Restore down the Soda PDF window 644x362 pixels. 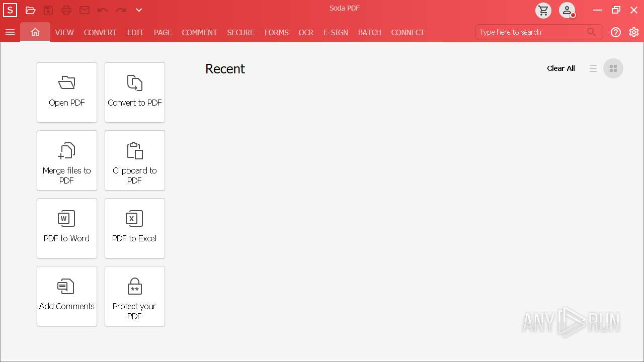(x=616, y=10)
